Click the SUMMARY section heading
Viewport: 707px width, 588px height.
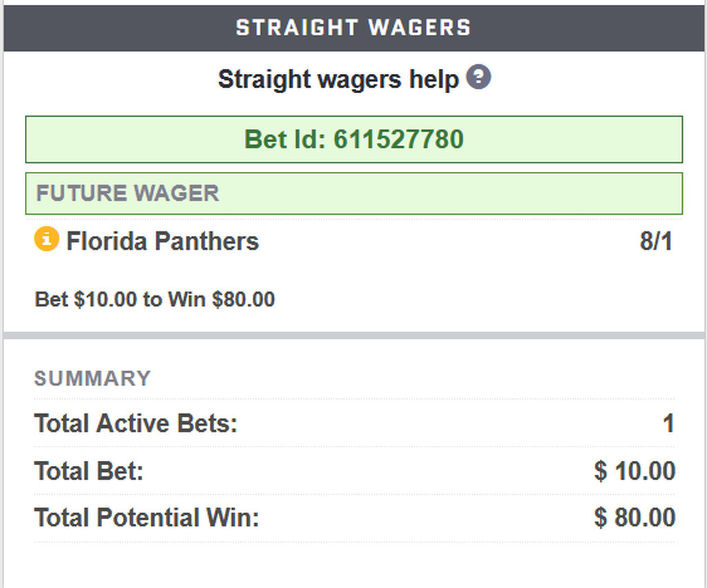[x=93, y=378]
